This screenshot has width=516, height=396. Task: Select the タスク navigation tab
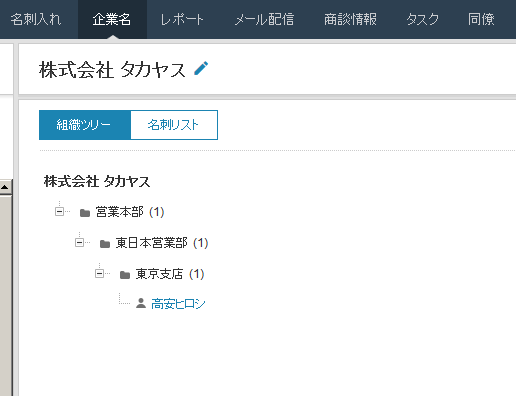(x=422, y=19)
